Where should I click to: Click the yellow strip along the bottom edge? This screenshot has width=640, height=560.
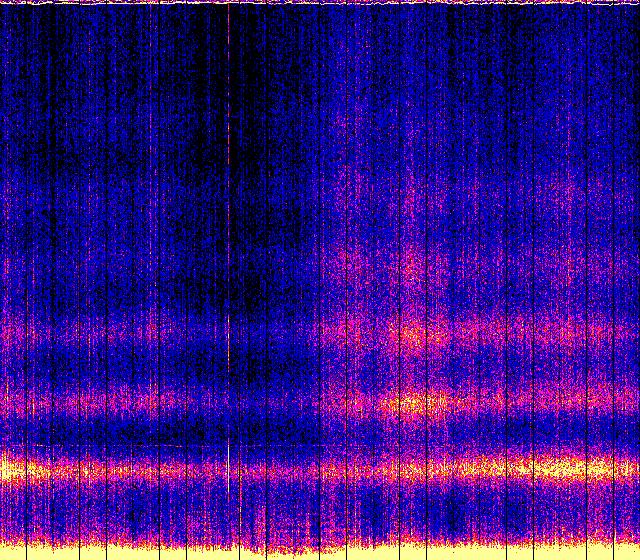click(x=320, y=553)
